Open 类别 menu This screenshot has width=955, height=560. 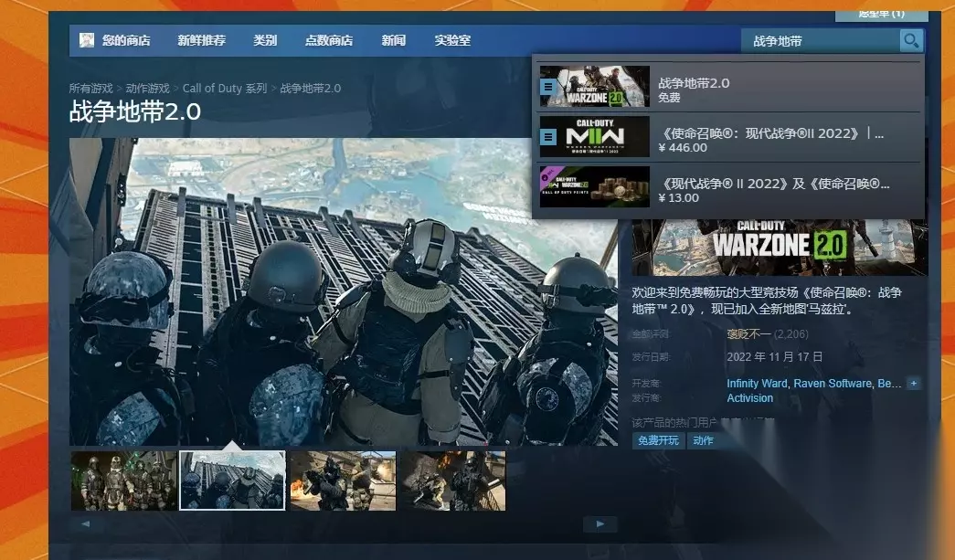pos(265,41)
